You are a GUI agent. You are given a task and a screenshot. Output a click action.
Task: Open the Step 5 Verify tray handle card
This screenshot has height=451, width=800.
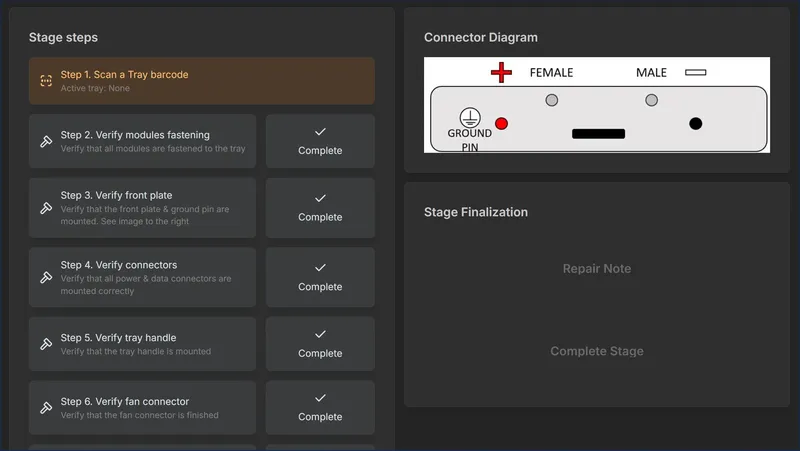pyautogui.click(x=142, y=344)
